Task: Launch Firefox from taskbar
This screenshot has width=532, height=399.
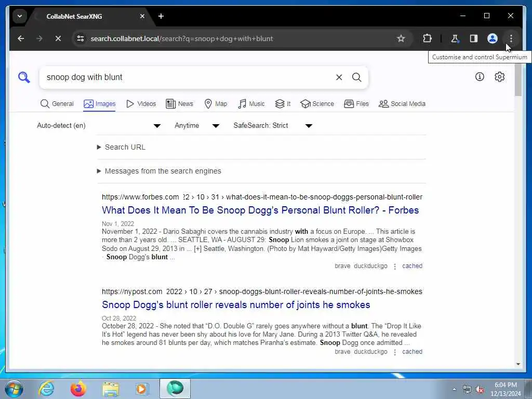Action: coord(78,389)
